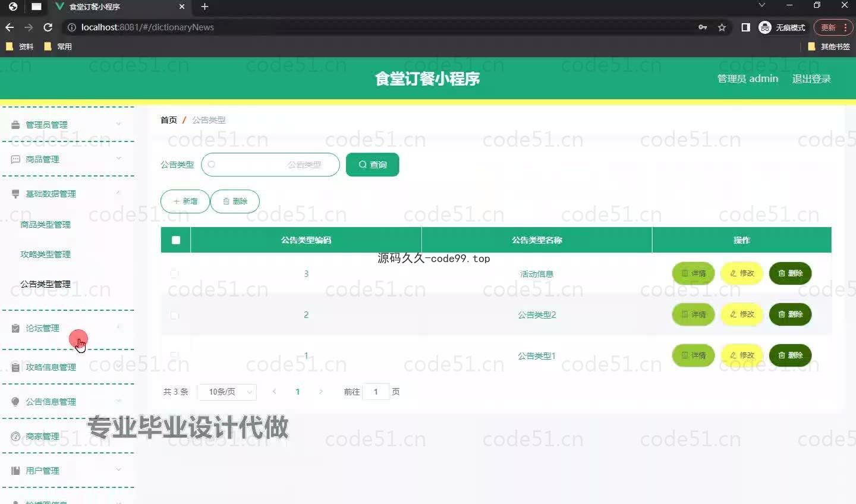Click the browser 更新 button
Image resolution: width=856 pixels, height=504 pixels.
click(x=833, y=27)
